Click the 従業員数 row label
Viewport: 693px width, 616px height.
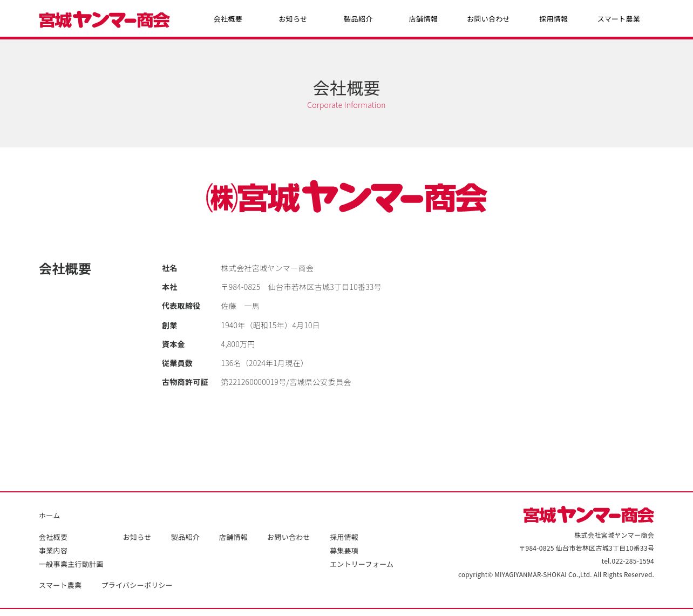coord(177,363)
